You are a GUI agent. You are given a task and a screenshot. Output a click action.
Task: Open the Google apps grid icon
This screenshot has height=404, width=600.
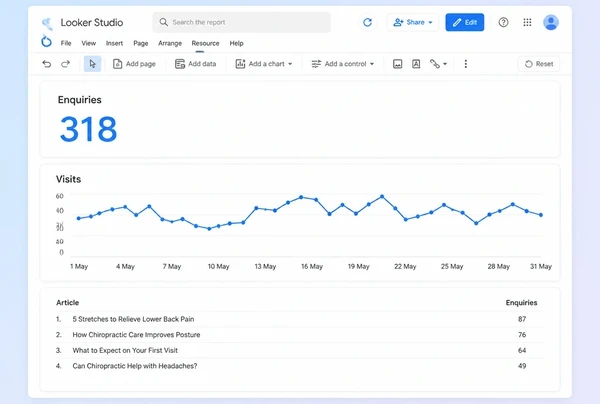pos(527,22)
